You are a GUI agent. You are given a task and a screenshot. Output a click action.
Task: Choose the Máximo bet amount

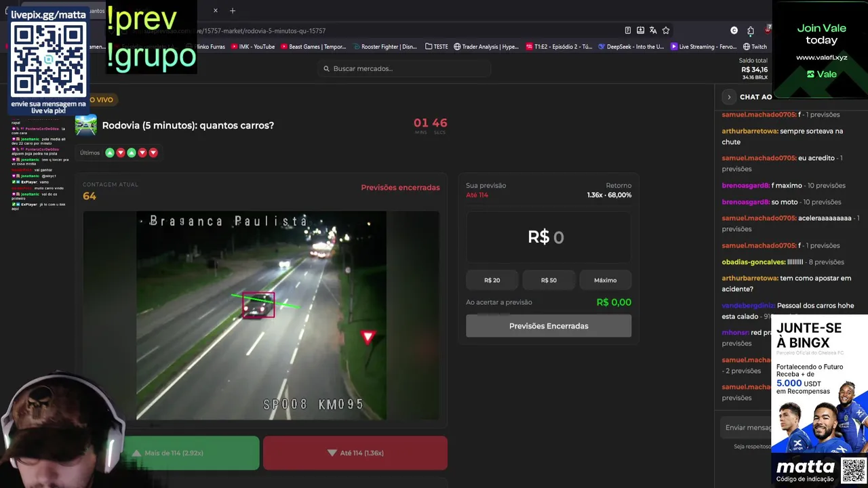(606, 280)
